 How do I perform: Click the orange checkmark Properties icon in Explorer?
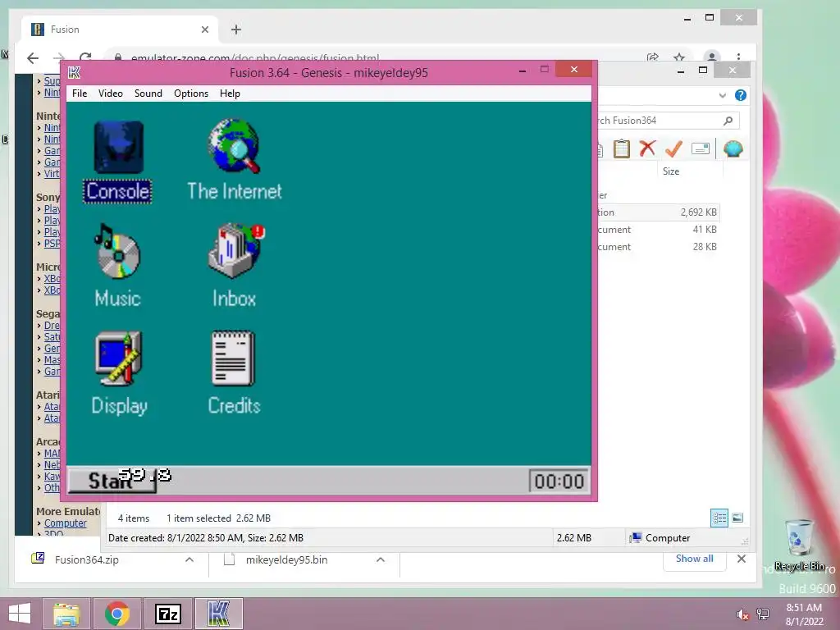click(673, 148)
